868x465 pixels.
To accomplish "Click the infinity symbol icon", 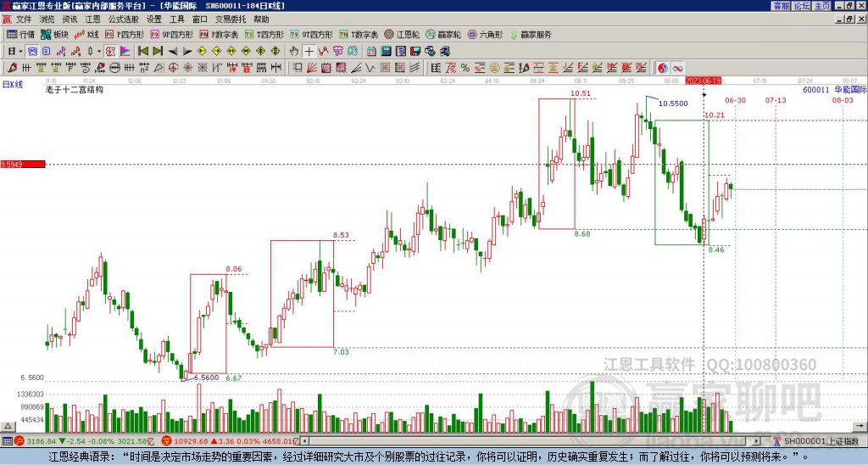I will pyautogui.click(x=677, y=68).
